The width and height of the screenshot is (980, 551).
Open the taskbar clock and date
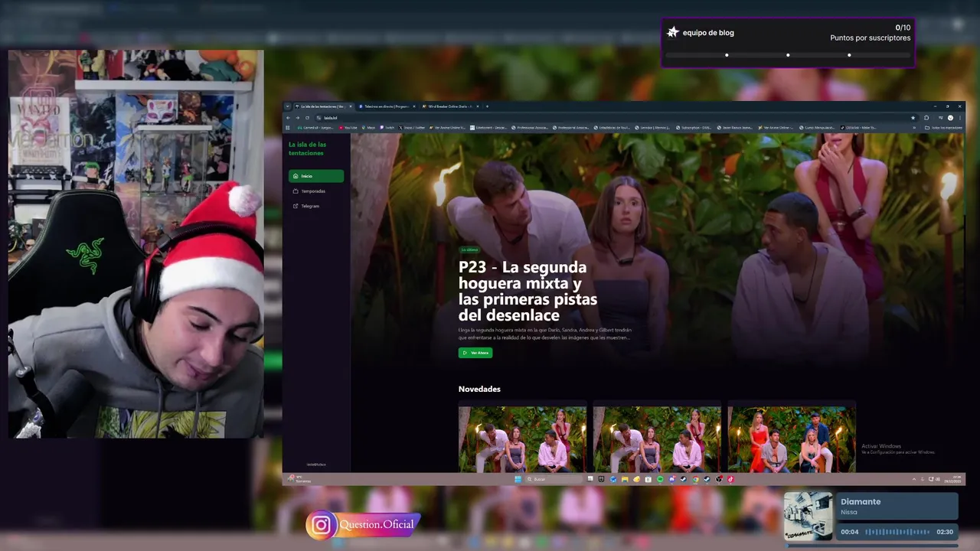point(952,479)
